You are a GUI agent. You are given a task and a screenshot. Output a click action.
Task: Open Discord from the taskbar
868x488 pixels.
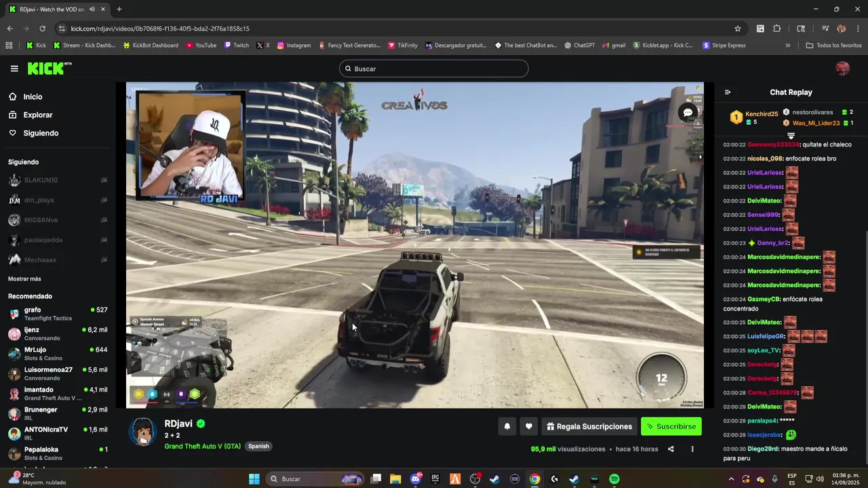pyautogui.click(x=416, y=479)
